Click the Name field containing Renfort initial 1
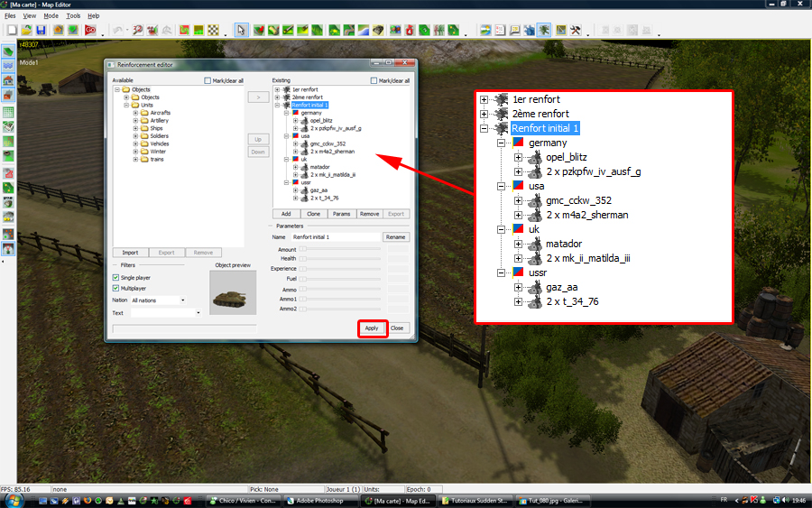This screenshot has height=508, width=812. tap(336, 237)
